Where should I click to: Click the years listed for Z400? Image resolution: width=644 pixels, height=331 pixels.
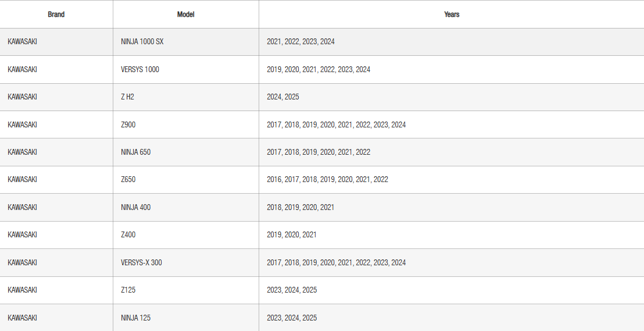pyautogui.click(x=292, y=234)
